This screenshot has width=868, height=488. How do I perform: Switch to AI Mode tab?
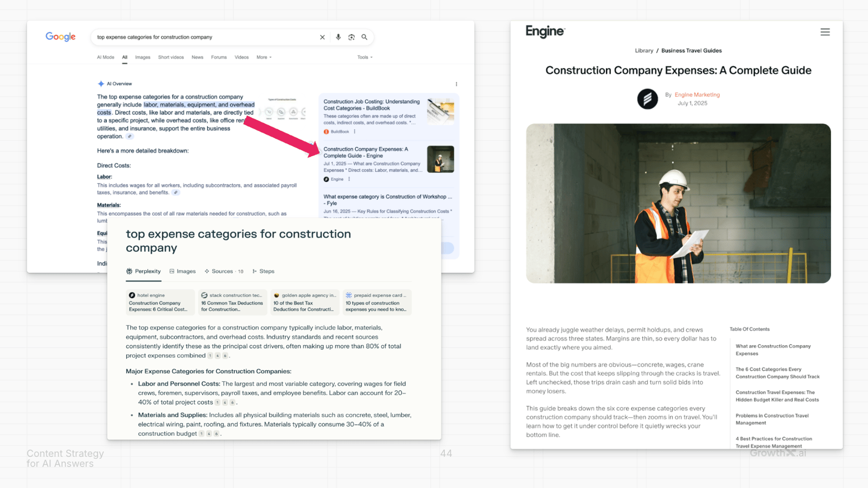pyautogui.click(x=106, y=57)
